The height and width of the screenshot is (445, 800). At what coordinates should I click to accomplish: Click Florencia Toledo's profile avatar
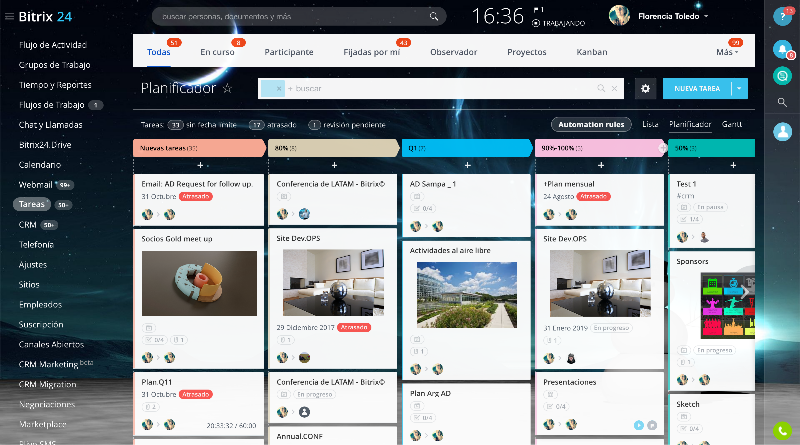click(x=619, y=16)
